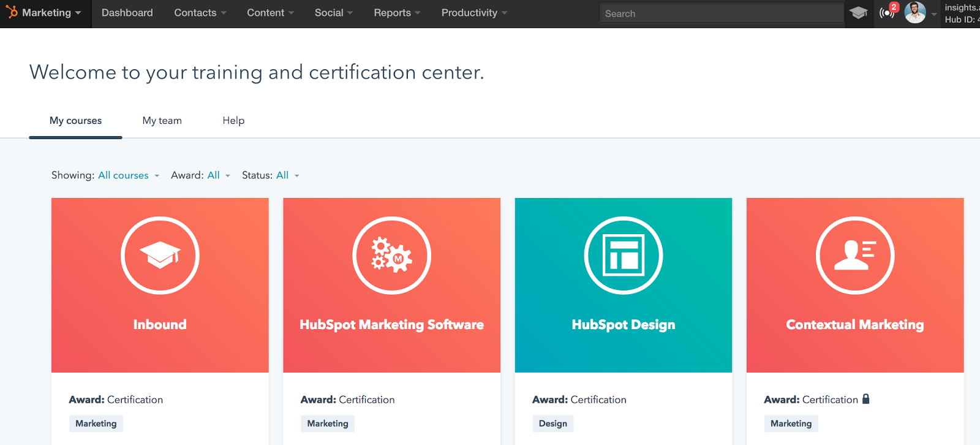Open the Contextual Marketing course title

click(855, 325)
